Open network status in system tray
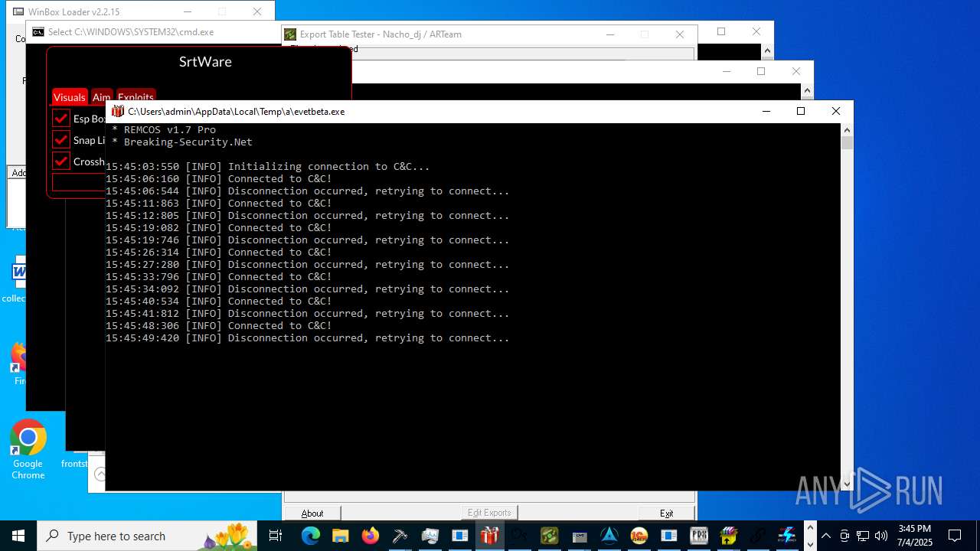 tap(863, 536)
